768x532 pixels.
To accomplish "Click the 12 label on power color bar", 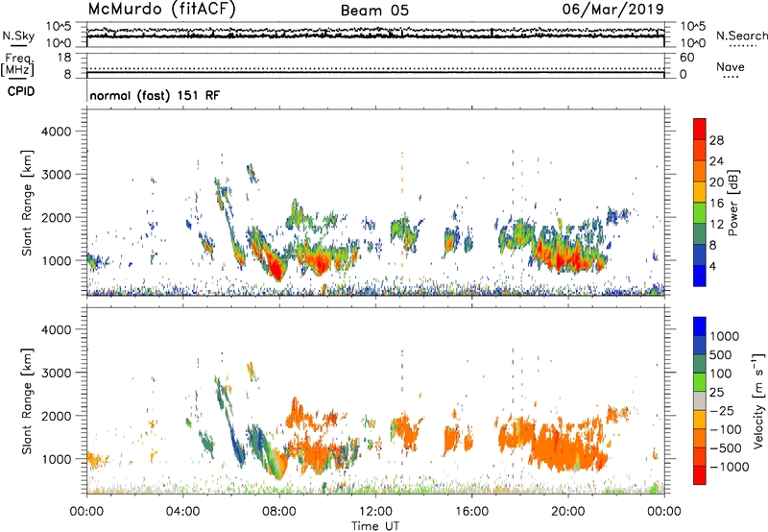I will 716,225.
